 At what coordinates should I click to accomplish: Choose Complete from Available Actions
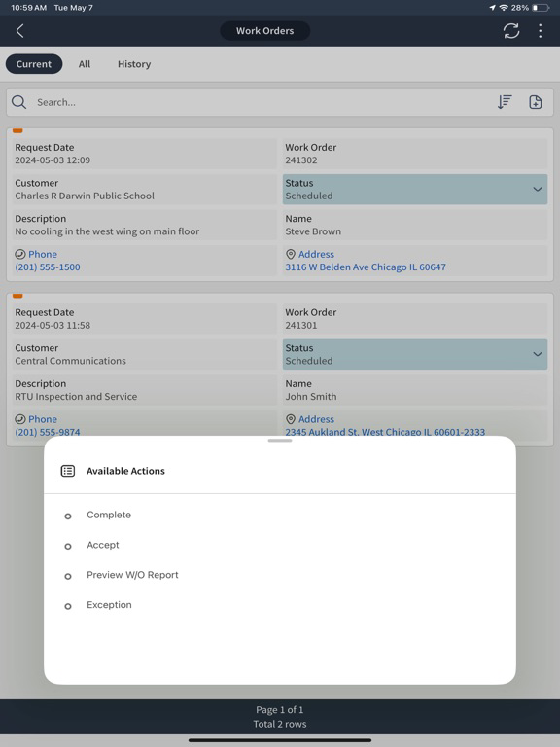coord(109,515)
